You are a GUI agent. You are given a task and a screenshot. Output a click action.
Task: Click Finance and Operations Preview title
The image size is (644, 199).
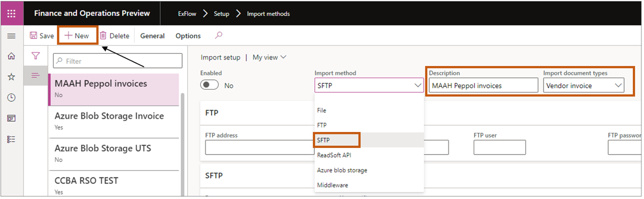point(92,13)
